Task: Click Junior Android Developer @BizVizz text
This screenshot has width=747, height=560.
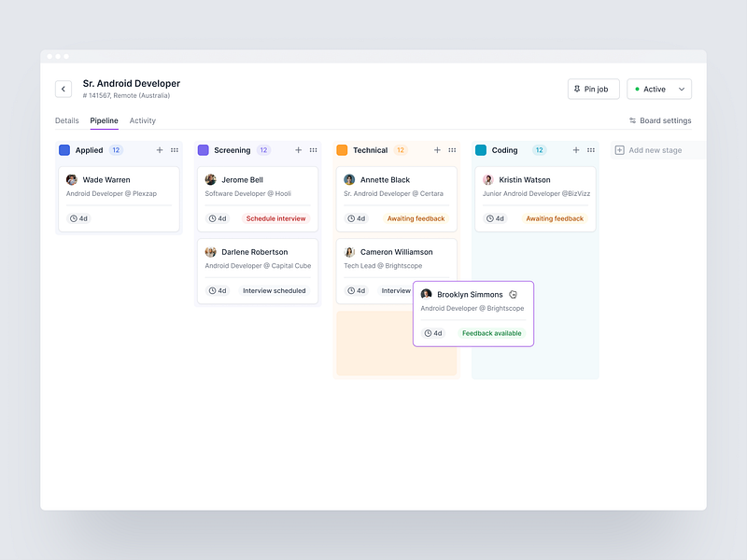Action: (536, 193)
